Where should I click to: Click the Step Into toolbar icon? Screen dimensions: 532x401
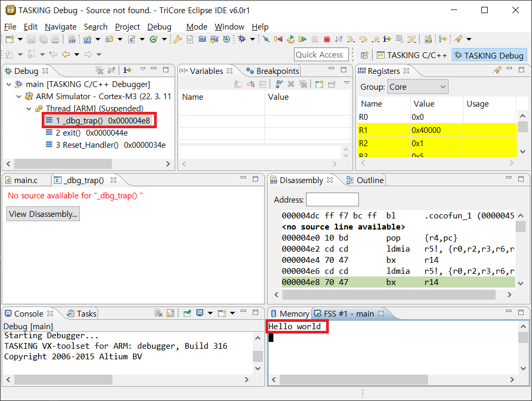click(351, 40)
